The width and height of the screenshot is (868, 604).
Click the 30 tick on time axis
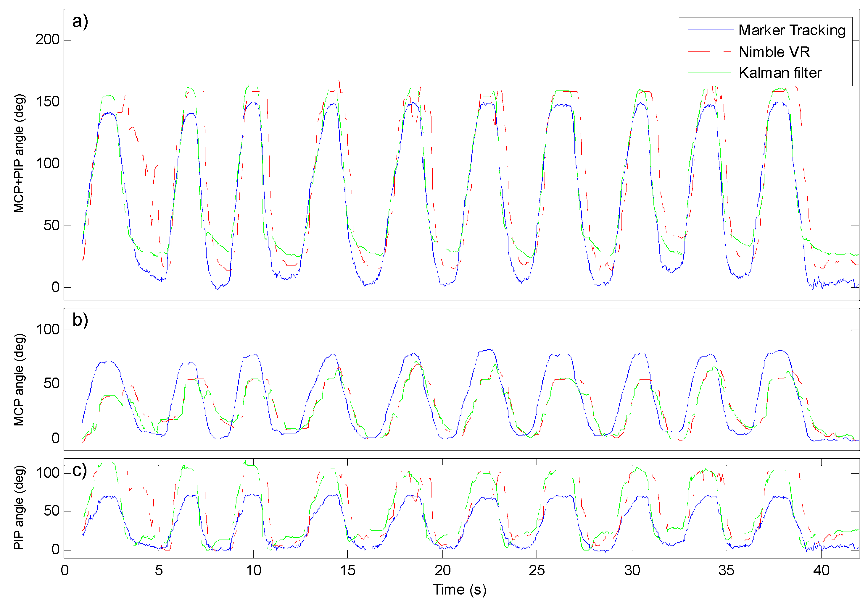coord(632,570)
